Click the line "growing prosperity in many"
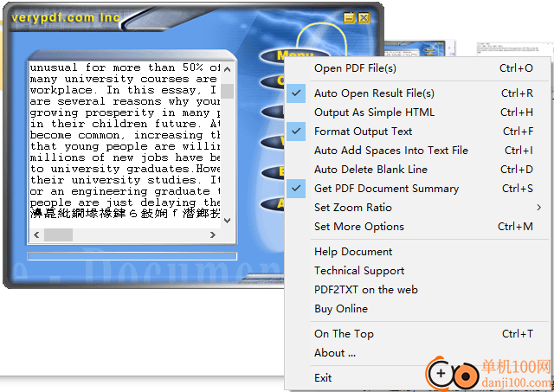This screenshot has width=554, height=392. (125, 112)
